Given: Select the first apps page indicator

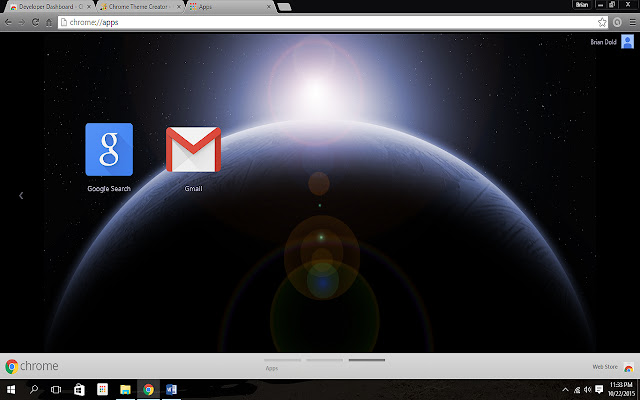Looking at the screenshot, I should (x=281, y=360).
